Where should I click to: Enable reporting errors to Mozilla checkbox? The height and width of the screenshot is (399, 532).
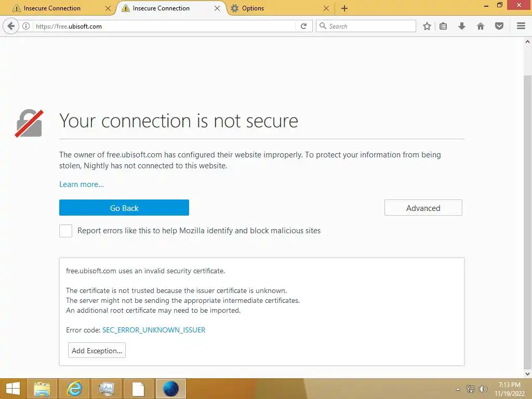66,231
